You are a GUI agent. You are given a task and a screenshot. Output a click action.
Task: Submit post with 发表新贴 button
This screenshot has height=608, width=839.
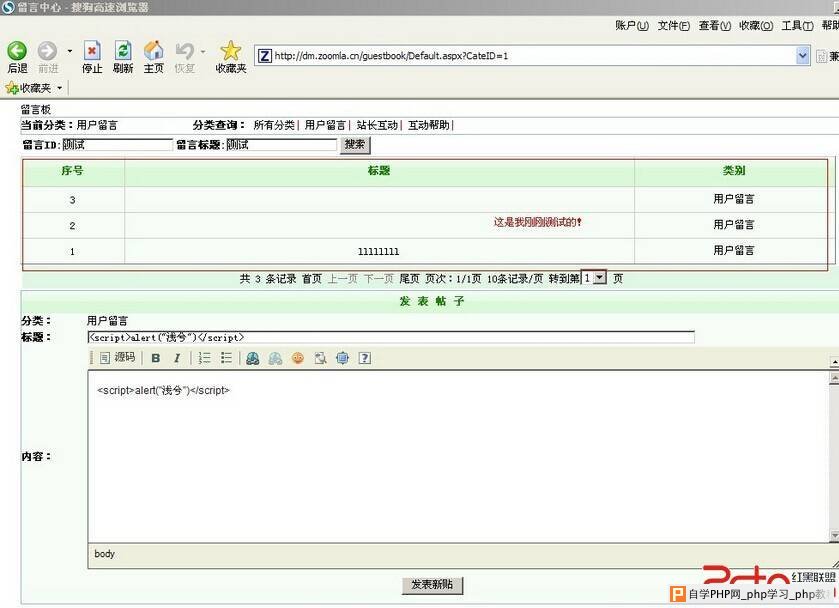(x=432, y=584)
